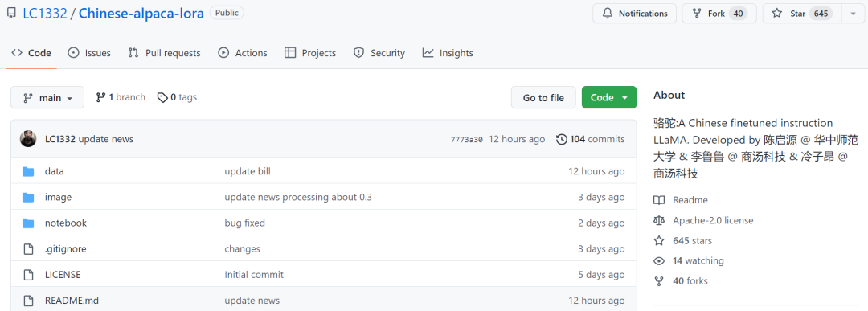
Task: Click the Readme book icon in About
Action: click(x=659, y=200)
